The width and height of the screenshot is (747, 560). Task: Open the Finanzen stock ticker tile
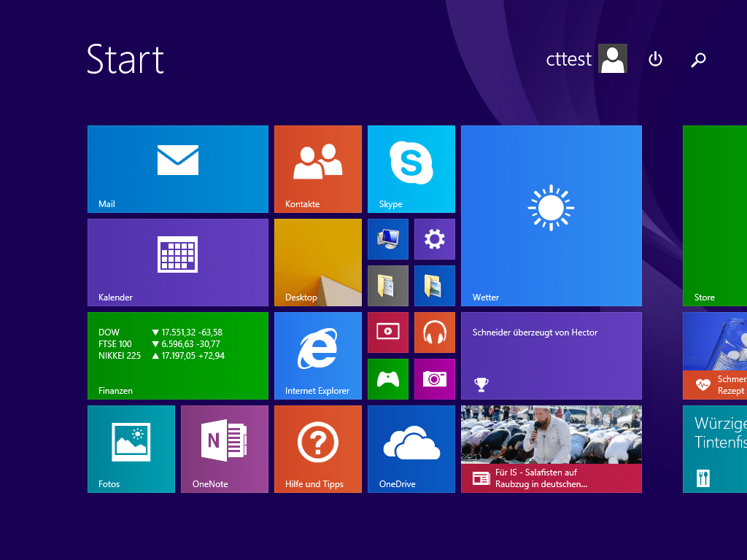pyautogui.click(x=177, y=355)
